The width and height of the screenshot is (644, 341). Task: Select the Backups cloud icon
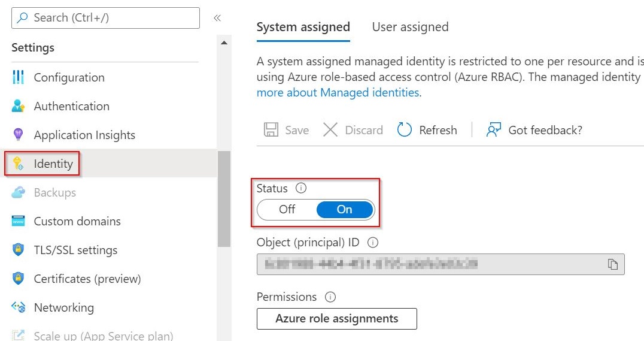point(18,192)
